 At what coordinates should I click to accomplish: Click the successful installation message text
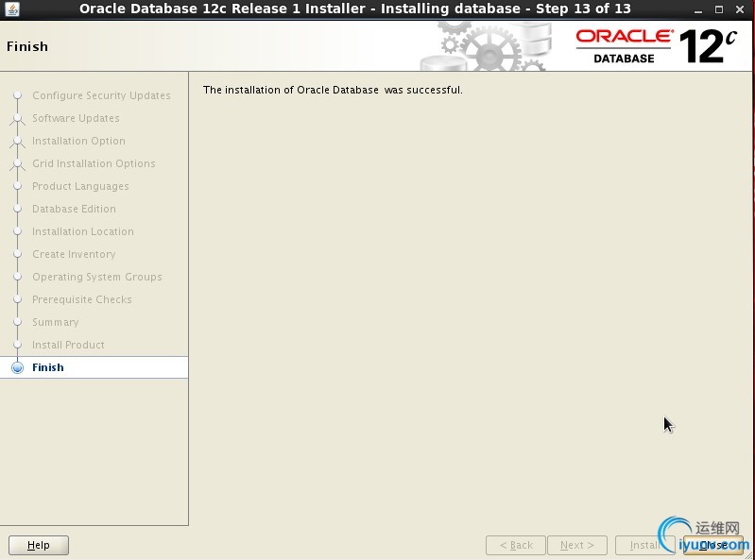point(333,90)
